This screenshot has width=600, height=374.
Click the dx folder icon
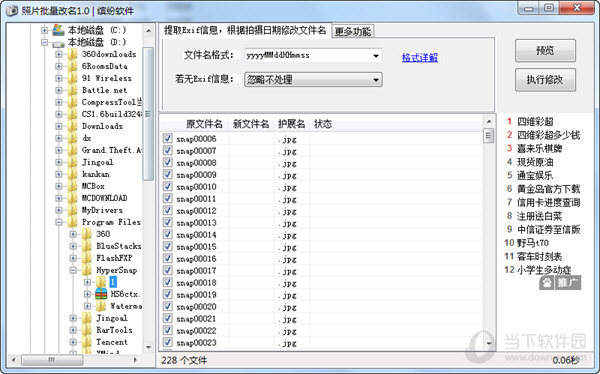(72, 138)
